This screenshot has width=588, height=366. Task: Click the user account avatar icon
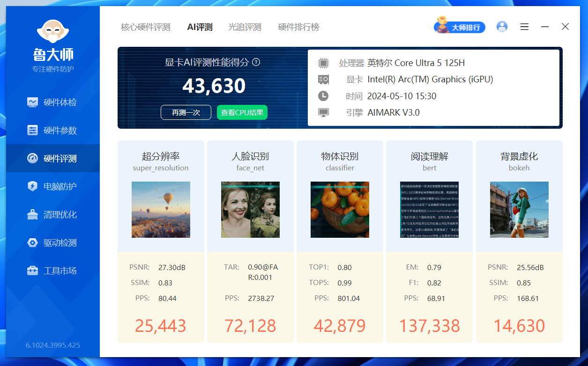pos(502,27)
